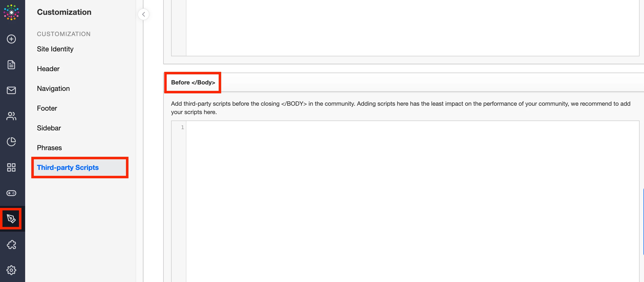Click line number 1 in editor gutter
This screenshot has width=644, height=282.
click(x=182, y=127)
